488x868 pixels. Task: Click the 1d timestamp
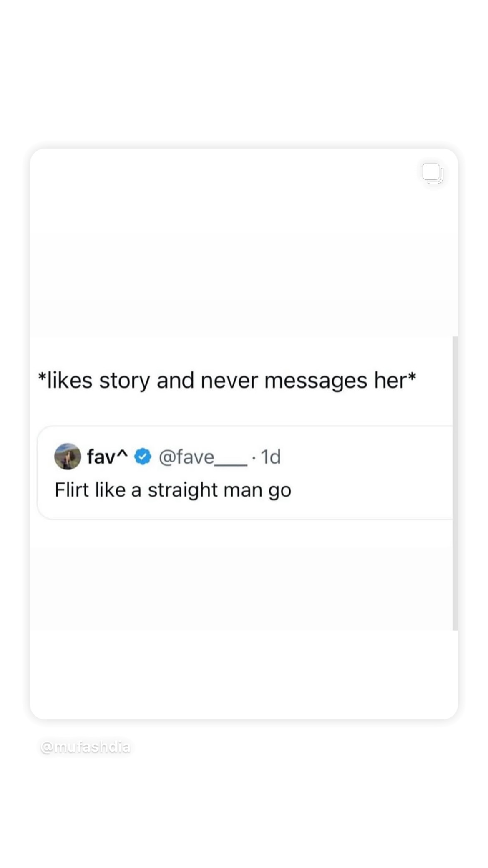(271, 457)
